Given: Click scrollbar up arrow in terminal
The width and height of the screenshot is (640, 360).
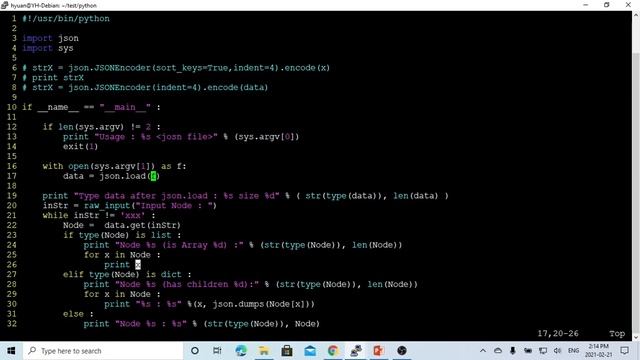Looking at the screenshot, I should tap(636, 15).
